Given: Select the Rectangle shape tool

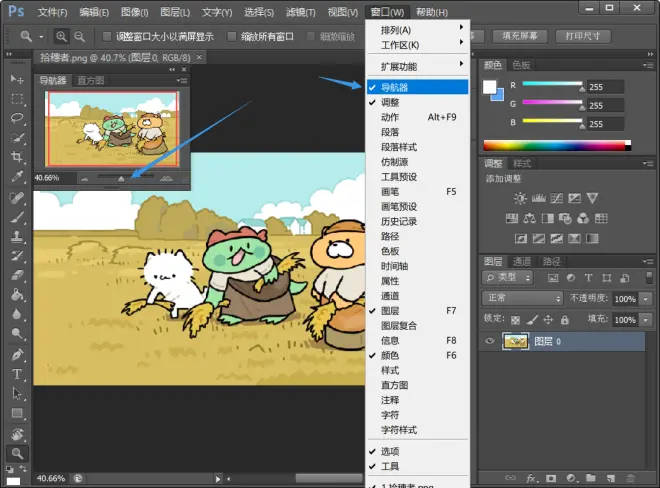Looking at the screenshot, I should [17, 413].
